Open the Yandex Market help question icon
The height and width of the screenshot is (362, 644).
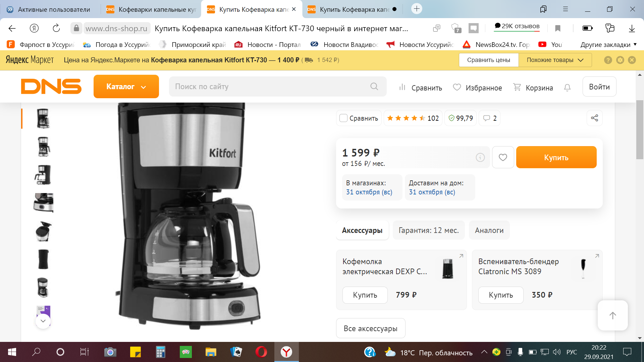point(608,60)
